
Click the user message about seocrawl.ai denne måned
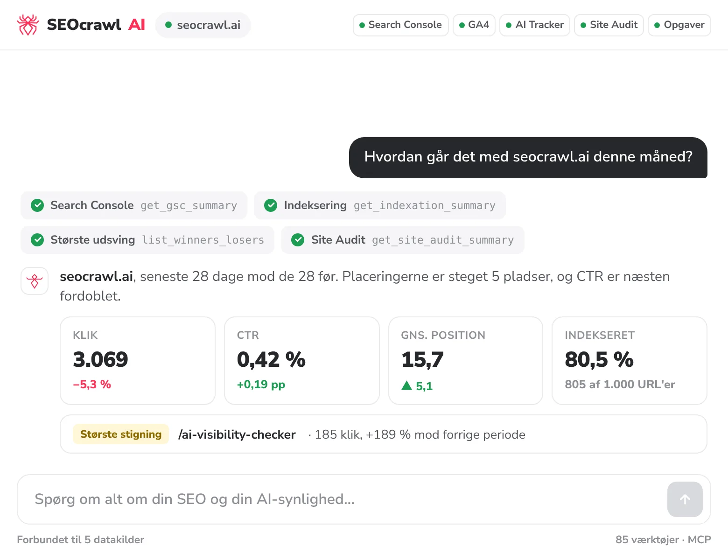coord(528,158)
